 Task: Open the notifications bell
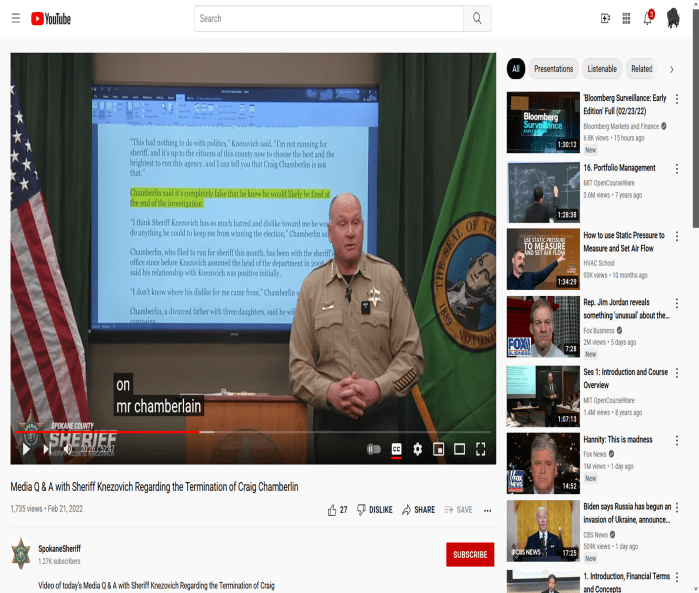tap(647, 18)
